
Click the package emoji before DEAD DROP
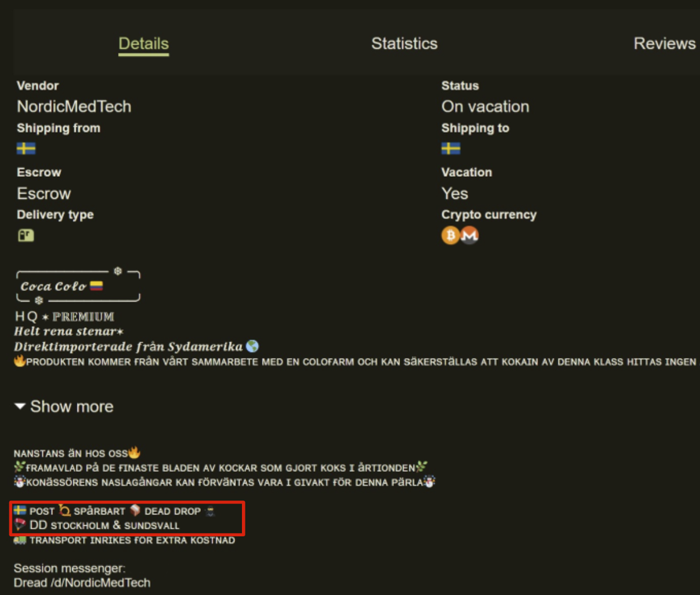tap(135, 510)
